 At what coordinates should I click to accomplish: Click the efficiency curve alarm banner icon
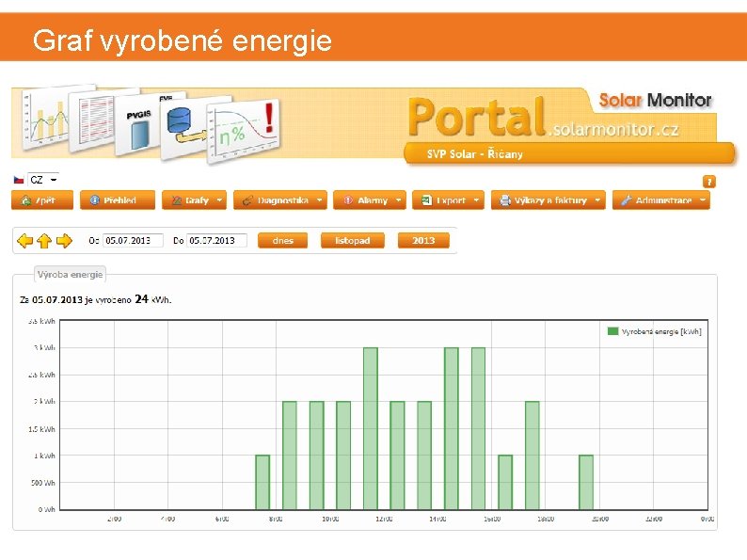(x=243, y=130)
